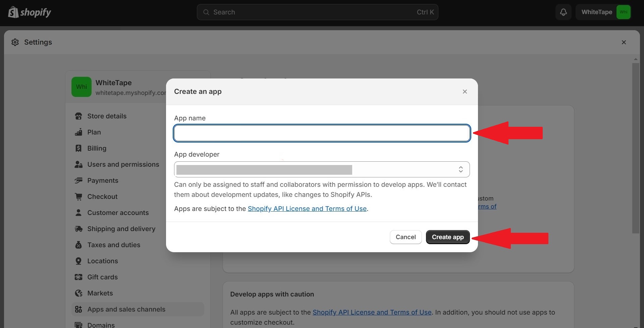Click the page vertical scrollbar

(636, 148)
